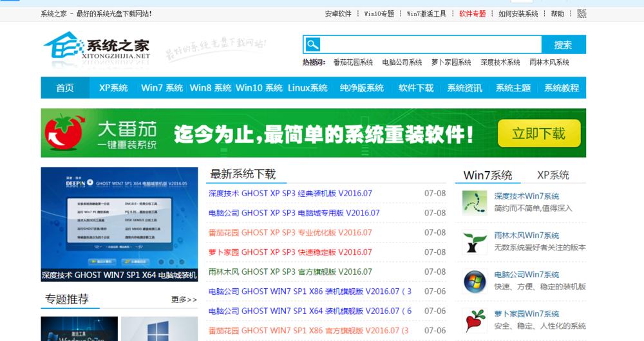This screenshot has height=341, width=644.
Task: Open the 安卓软件 top link
Action: coord(338,14)
